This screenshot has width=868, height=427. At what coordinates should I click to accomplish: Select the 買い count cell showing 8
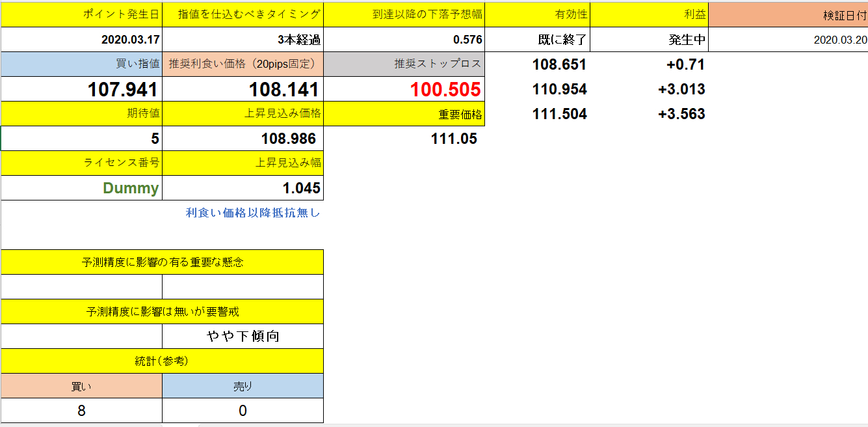coord(81,410)
